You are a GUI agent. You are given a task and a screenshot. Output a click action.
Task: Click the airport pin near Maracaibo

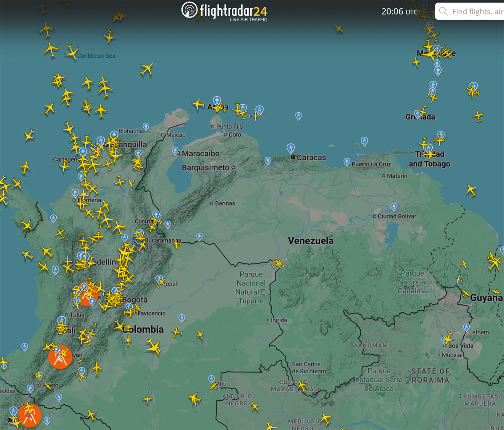pos(175,151)
